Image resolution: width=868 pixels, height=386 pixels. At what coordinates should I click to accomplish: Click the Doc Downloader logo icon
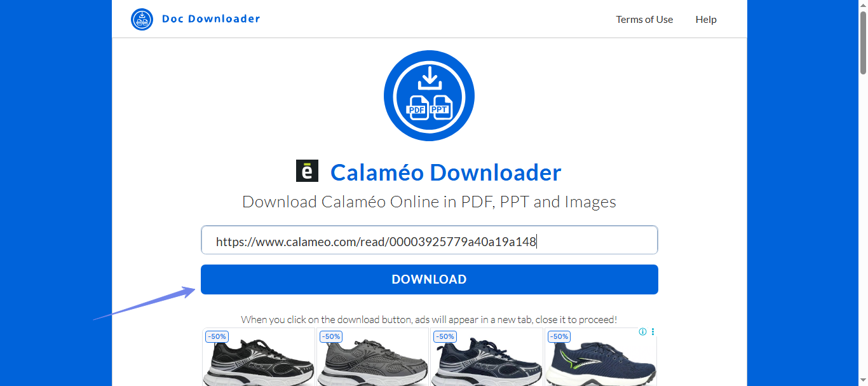142,19
